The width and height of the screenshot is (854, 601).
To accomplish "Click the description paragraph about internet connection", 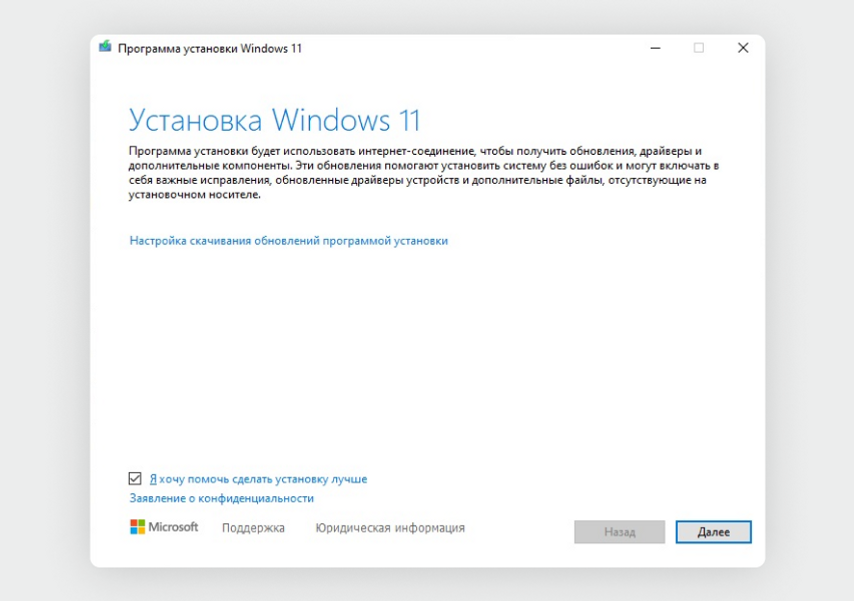I will click(x=424, y=173).
